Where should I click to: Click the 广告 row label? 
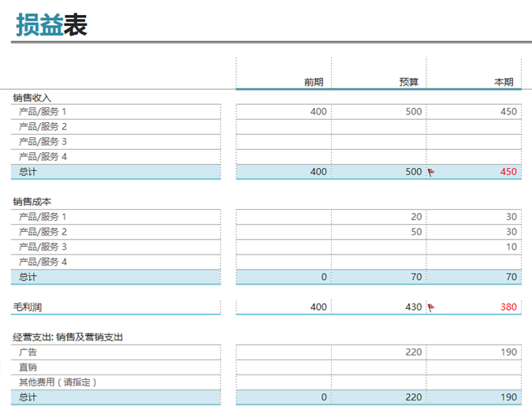coord(28,352)
